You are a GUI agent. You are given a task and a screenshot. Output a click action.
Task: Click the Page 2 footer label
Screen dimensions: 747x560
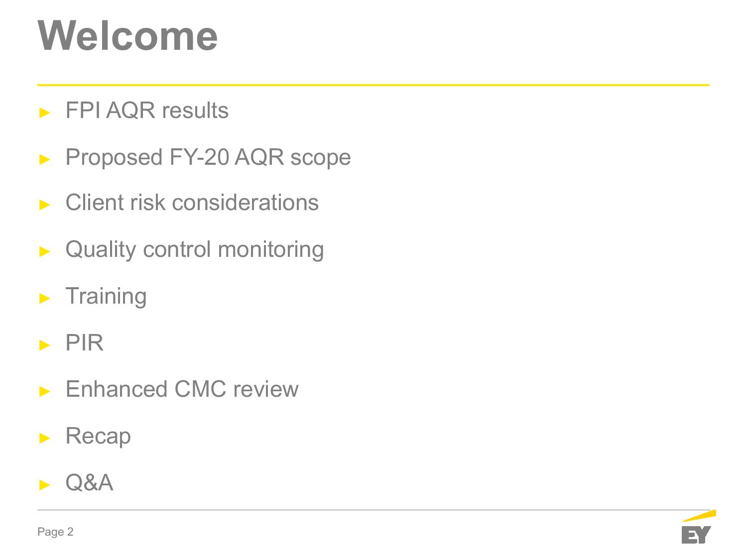click(55, 532)
